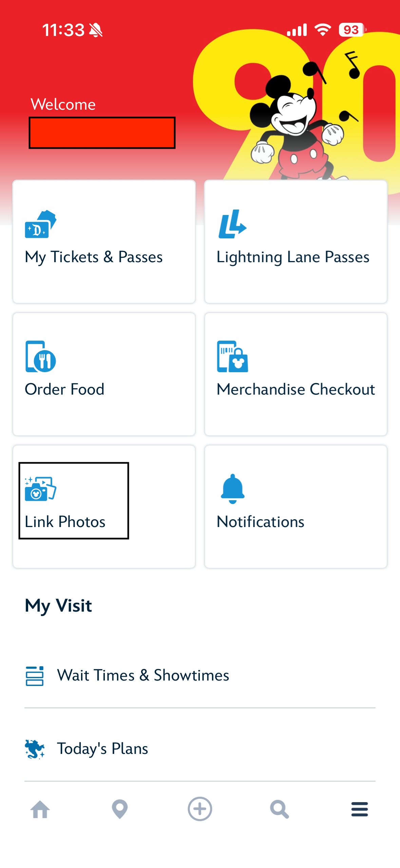The image size is (400, 868).
Task: Tap the Notifications bell icon
Action: (x=232, y=489)
